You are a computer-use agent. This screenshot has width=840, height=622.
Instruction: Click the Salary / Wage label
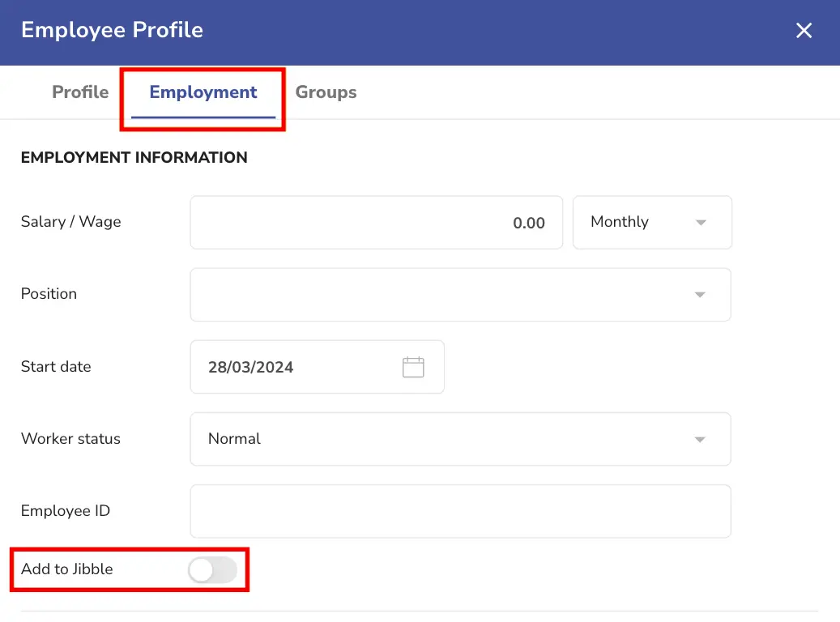[70, 222]
